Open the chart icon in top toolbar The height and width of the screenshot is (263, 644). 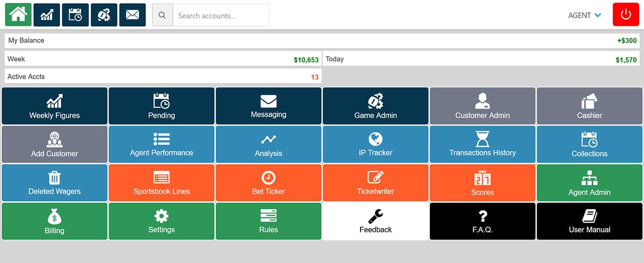coord(47,15)
